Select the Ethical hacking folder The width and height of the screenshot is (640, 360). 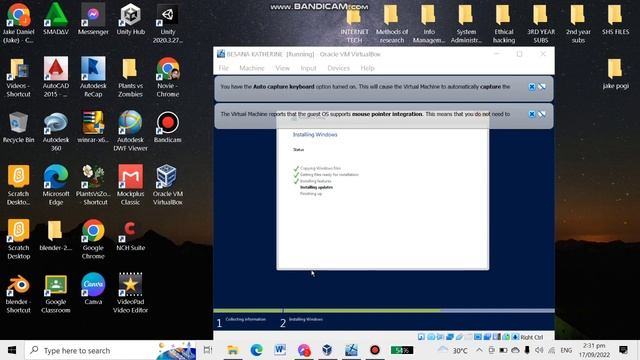pyautogui.click(x=504, y=24)
